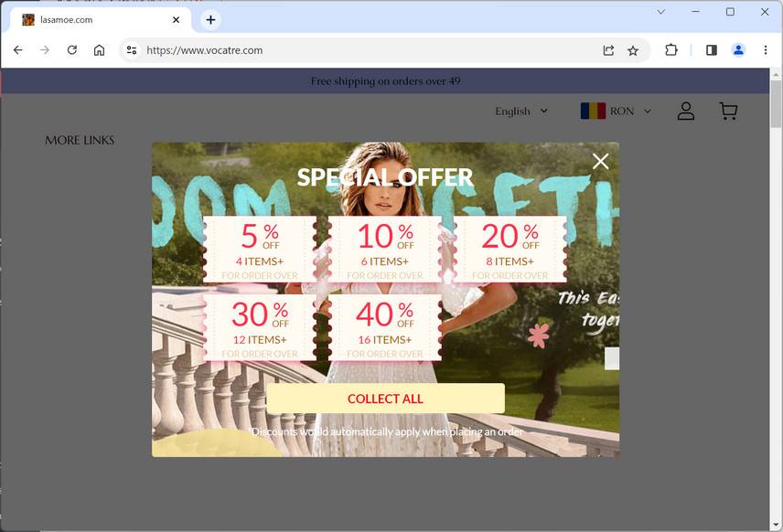Reload the current page
783x532 pixels.
click(72, 50)
